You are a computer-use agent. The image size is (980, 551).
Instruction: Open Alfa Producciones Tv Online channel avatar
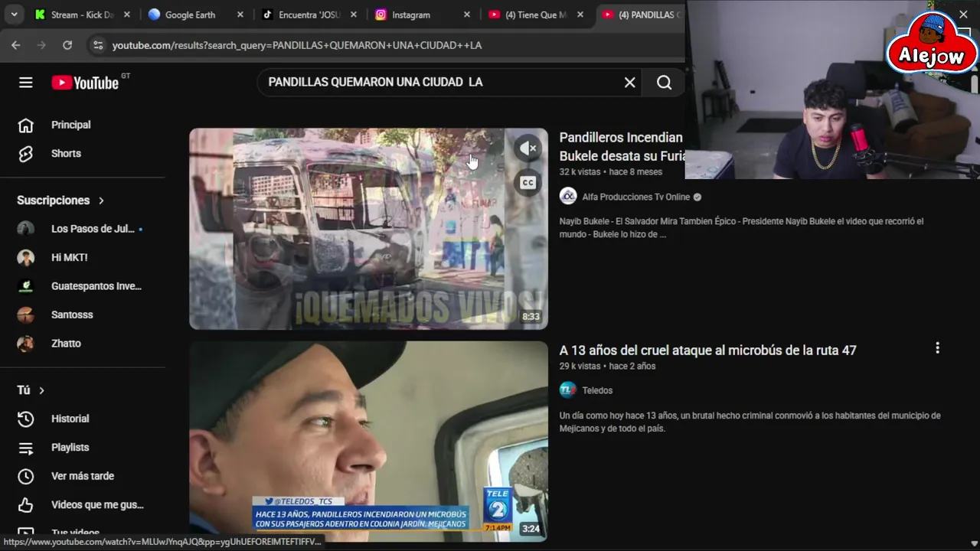568,197
